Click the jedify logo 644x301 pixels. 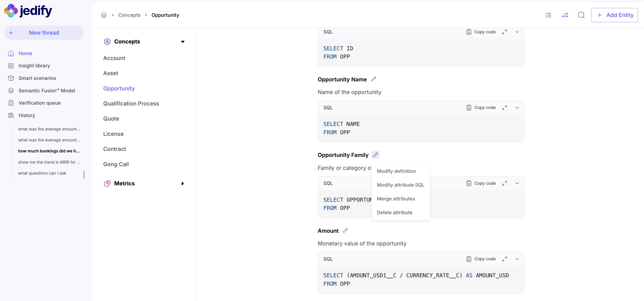click(28, 11)
